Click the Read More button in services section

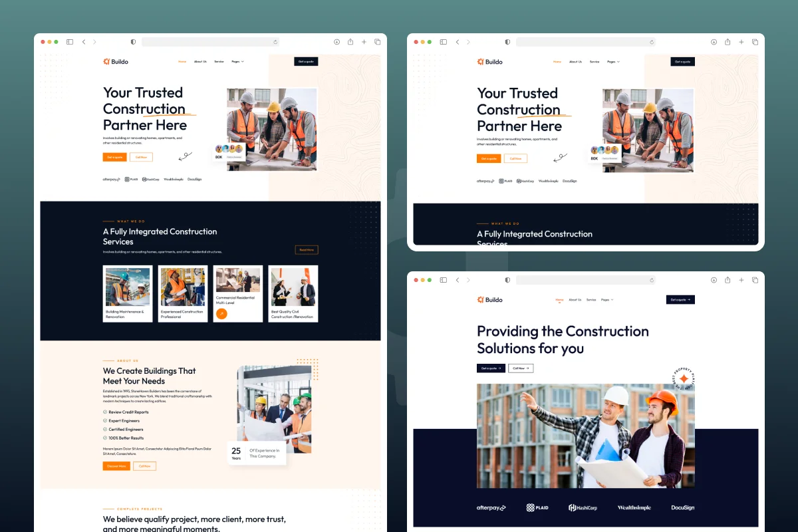(x=307, y=250)
